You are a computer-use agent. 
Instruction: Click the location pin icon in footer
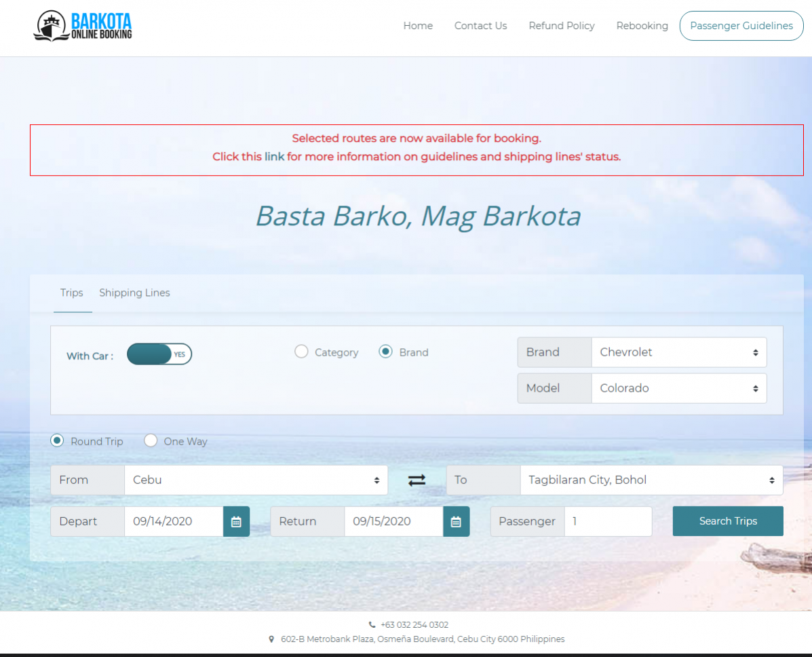point(271,639)
